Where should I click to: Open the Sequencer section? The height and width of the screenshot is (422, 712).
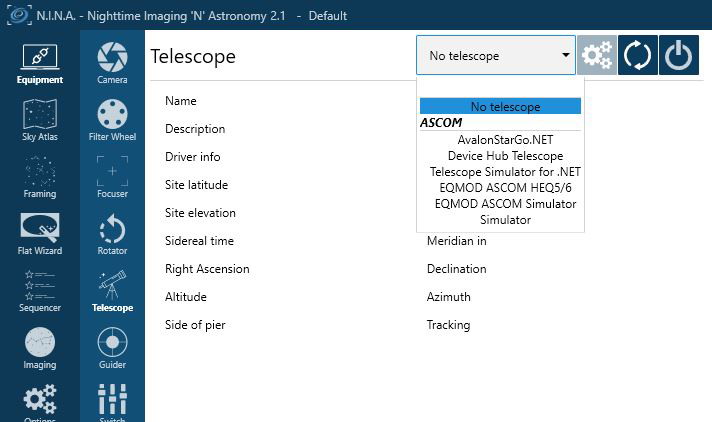pyautogui.click(x=40, y=291)
